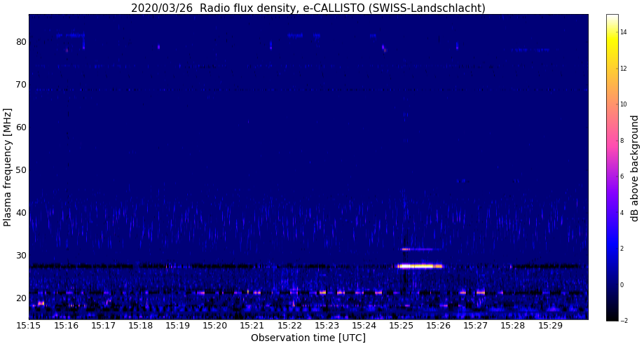Click the frequency tick label 50
644x346 pixels.
pos(21,170)
